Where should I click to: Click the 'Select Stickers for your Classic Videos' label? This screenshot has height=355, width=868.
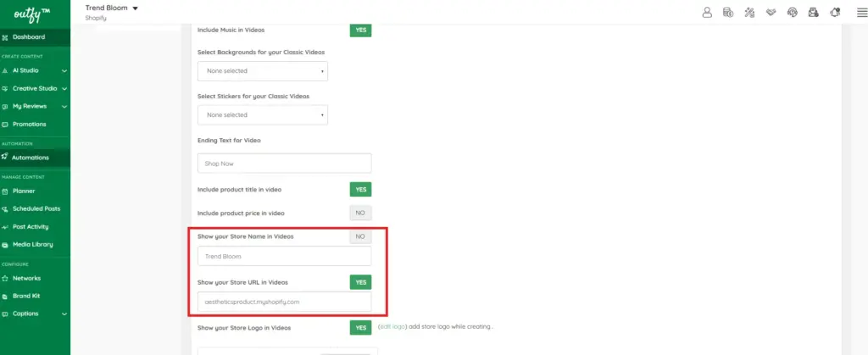coord(253,97)
